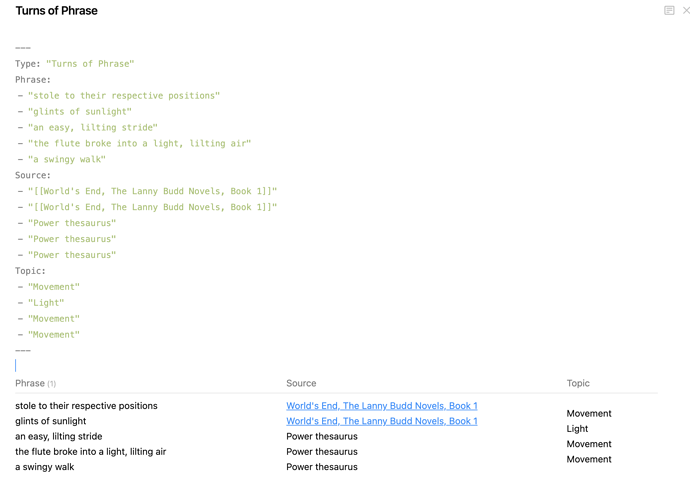Place cursor on YAML 'Source:' key line
The width and height of the screenshot is (690, 485).
pyautogui.click(x=33, y=175)
